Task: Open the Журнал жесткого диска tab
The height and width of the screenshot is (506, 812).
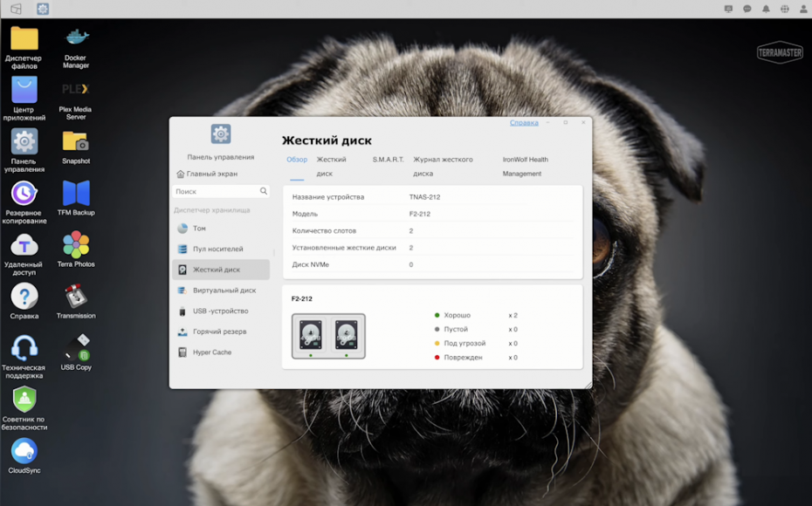Action: (x=443, y=167)
